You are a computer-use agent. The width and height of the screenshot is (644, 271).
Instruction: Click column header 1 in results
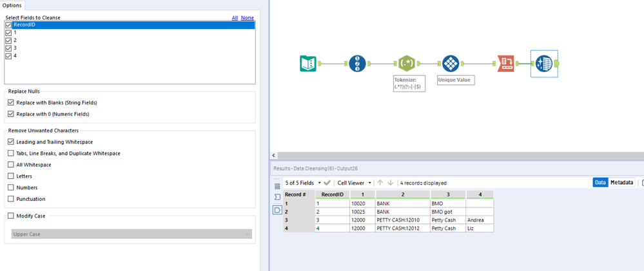362,194
